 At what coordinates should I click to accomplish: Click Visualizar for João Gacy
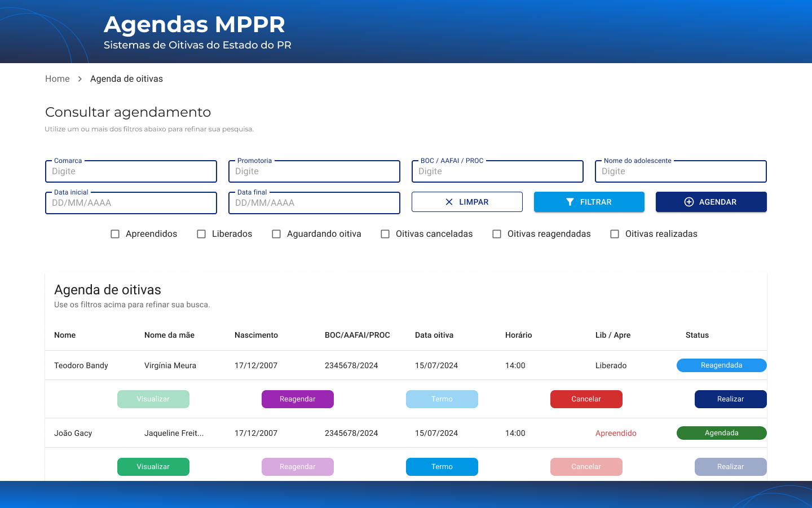pos(153,467)
